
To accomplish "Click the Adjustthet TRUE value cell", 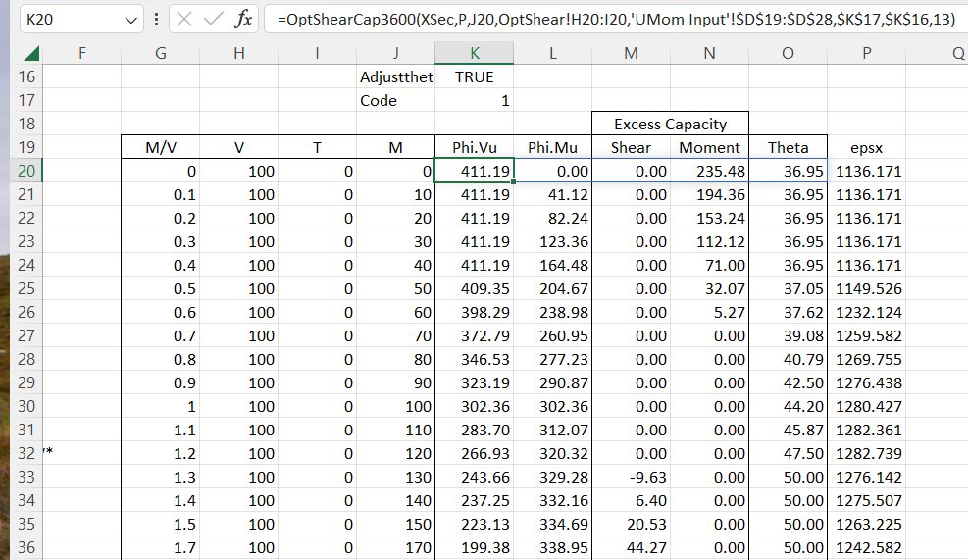I will point(475,76).
